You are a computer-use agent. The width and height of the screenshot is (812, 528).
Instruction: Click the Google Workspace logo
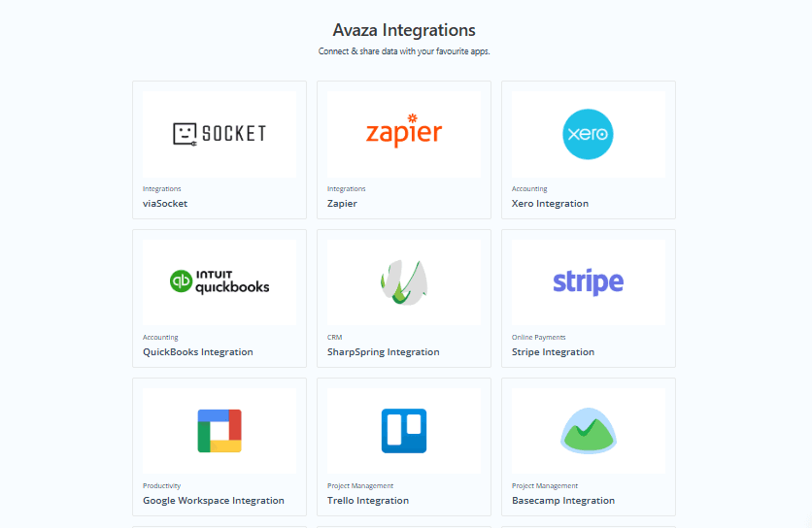pyautogui.click(x=220, y=431)
